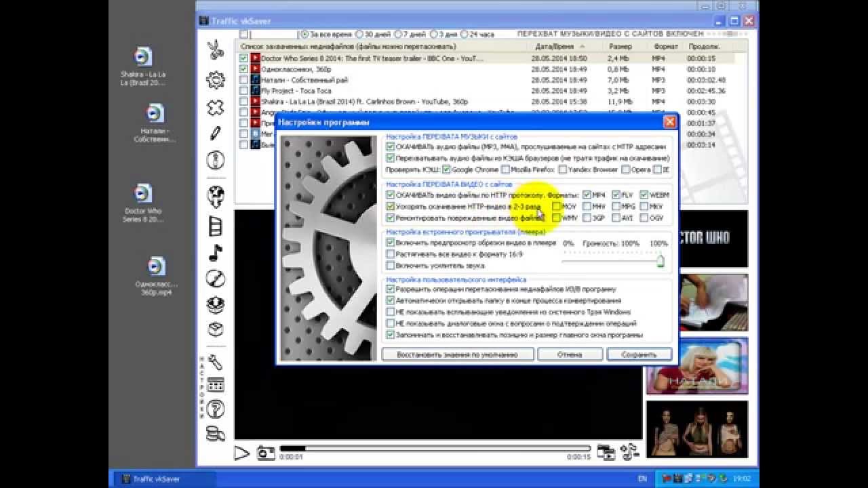Click the EN language indicator in taskbar
868x488 pixels.
(642, 479)
